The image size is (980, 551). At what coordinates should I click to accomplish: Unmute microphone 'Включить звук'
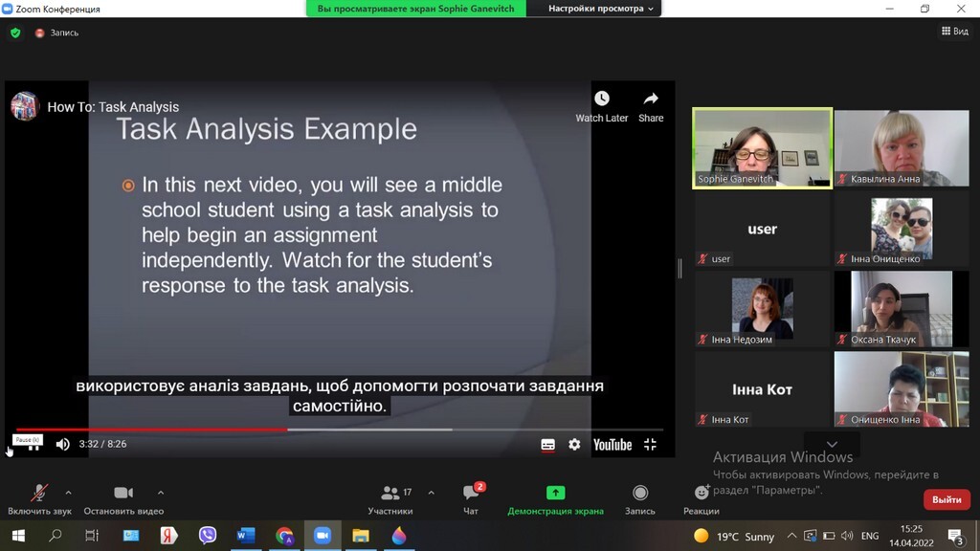(x=39, y=499)
